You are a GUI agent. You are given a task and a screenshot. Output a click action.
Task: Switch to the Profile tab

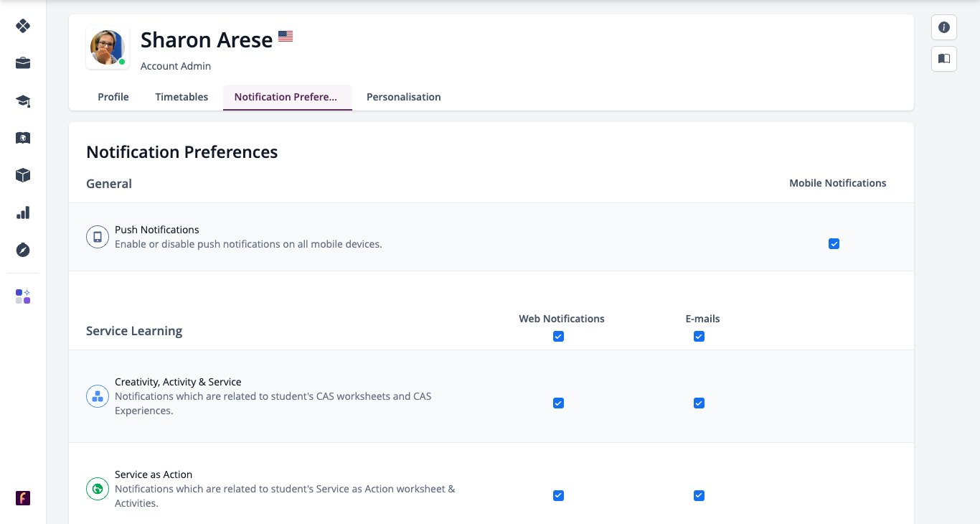pyautogui.click(x=113, y=97)
